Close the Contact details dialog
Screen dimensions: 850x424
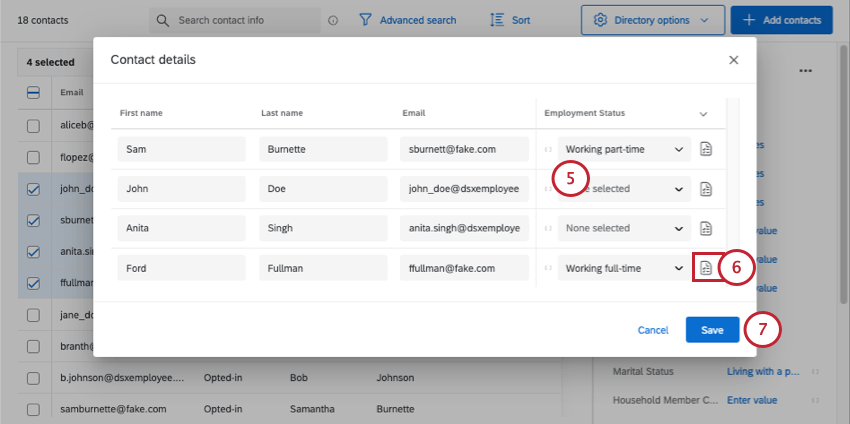(x=733, y=60)
